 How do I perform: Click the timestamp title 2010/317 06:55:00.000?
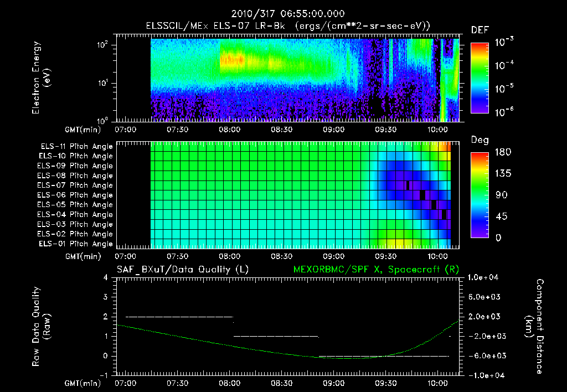tap(288, 14)
